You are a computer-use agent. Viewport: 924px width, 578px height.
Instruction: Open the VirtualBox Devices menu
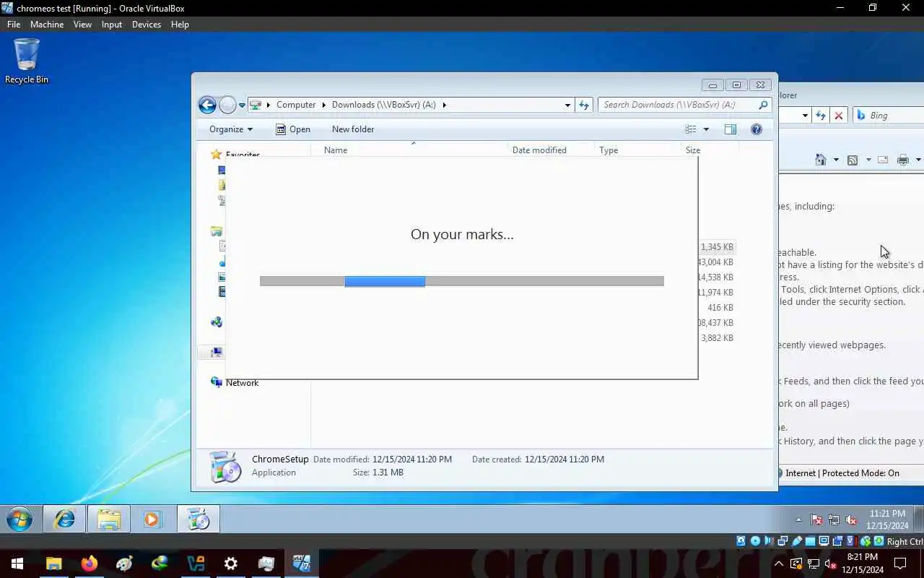coord(147,25)
